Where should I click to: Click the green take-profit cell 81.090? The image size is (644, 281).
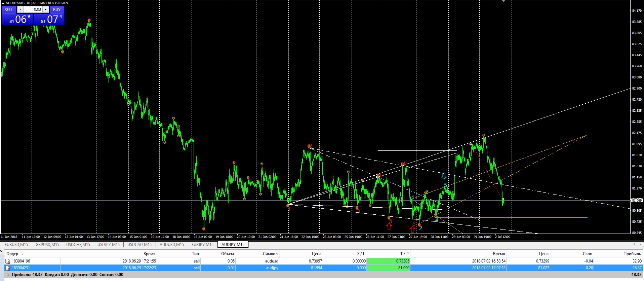pos(388,268)
